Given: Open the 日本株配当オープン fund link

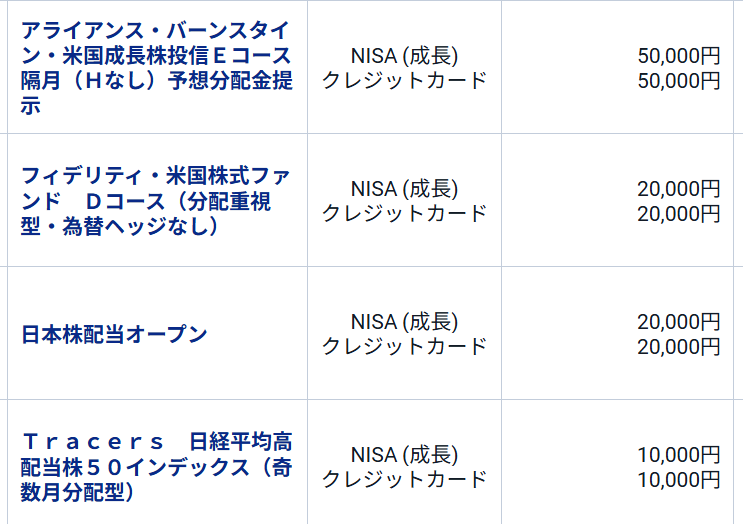Looking at the screenshot, I should click(114, 334).
